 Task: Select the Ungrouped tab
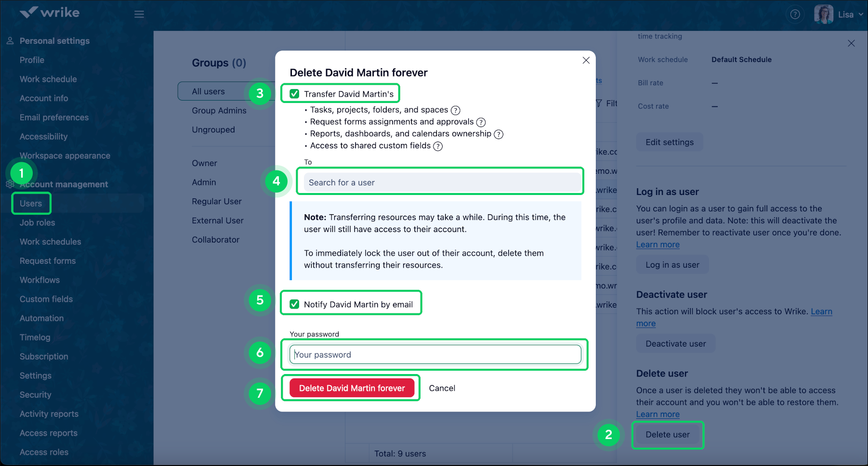tap(213, 129)
